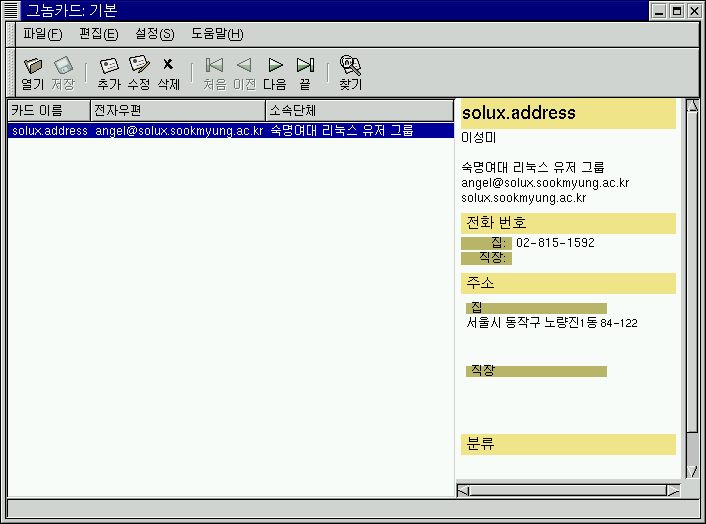The width and height of the screenshot is (706, 524).
Task: Click phone number 02-815-1592
Action: pyautogui.click(x=555, y=243)
